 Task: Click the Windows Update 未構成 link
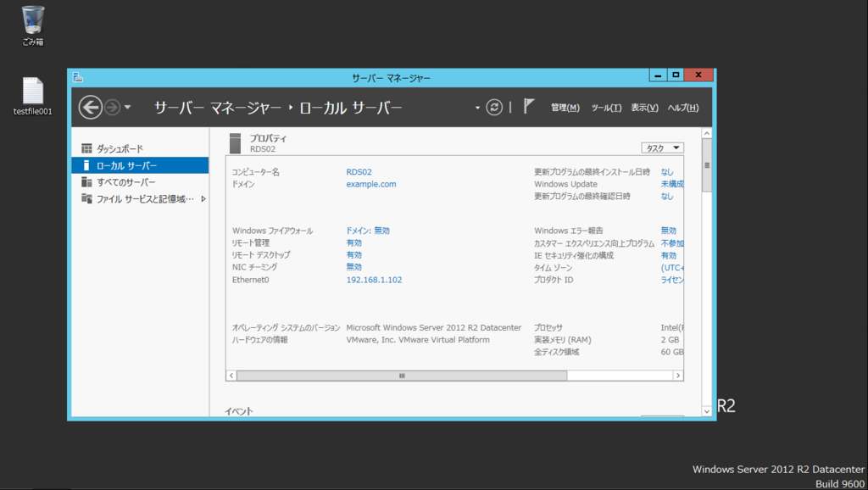point(672,184)
